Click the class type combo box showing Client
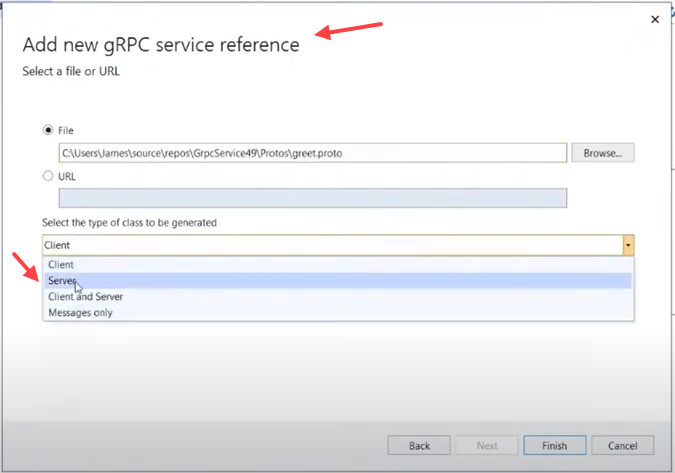 pos(331,245)
